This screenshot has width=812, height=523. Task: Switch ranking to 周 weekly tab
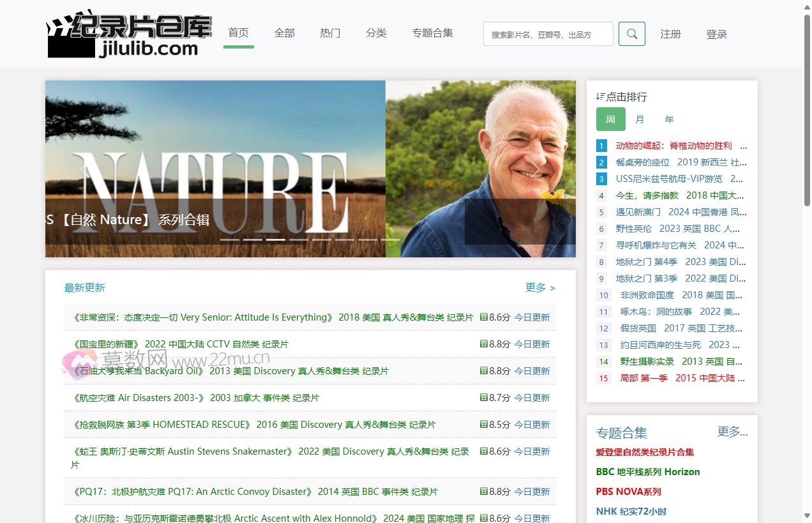point(610,119)
